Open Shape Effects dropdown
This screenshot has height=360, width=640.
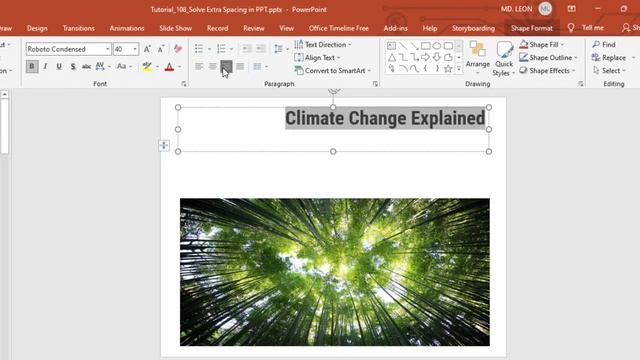(547, 71)
